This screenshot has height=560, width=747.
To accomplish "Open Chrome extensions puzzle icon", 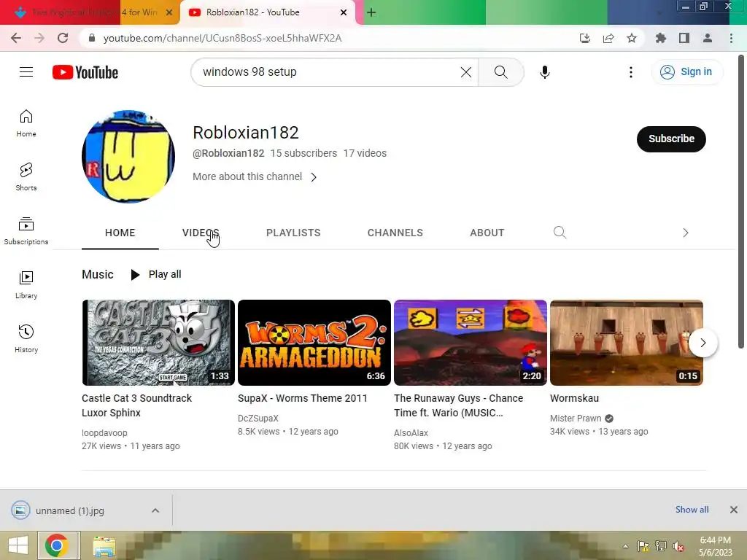I will coord(660,38).
